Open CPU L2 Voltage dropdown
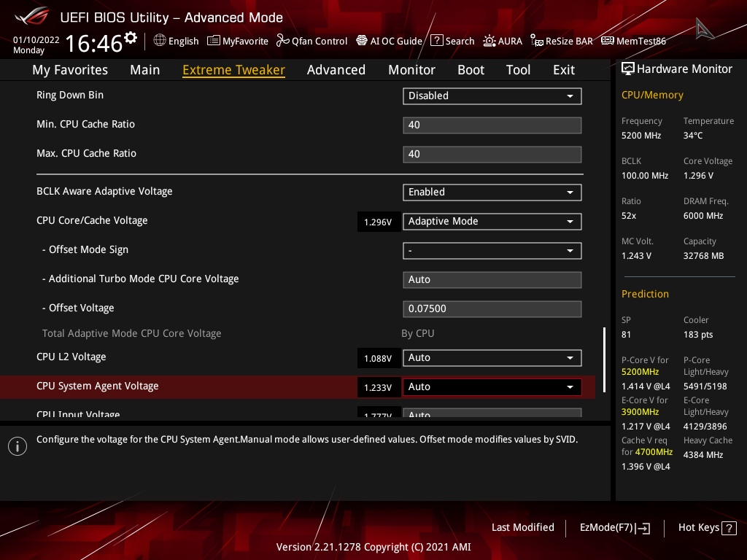Image resolution: width=747 pixels, height=560 pixels. [492, 357]
